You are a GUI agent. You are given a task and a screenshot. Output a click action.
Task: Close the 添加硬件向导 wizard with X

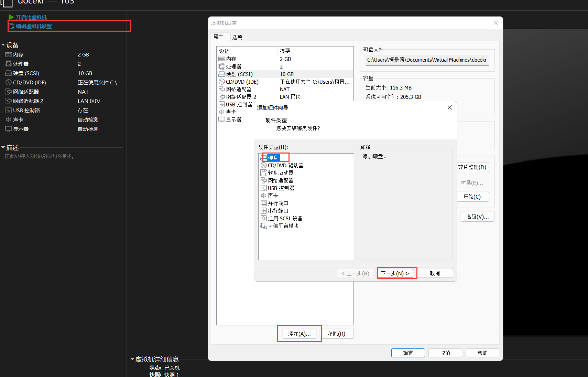click(449, 107)
